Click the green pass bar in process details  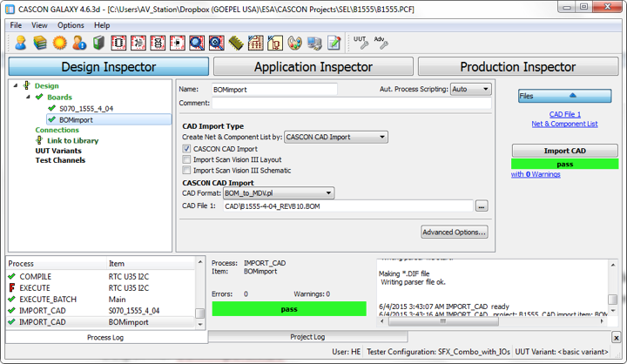289,309
